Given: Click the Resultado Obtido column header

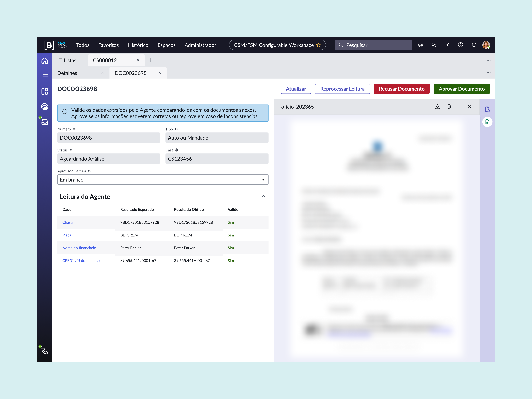Looking at the screenshot, I should (x=189, y=209).
